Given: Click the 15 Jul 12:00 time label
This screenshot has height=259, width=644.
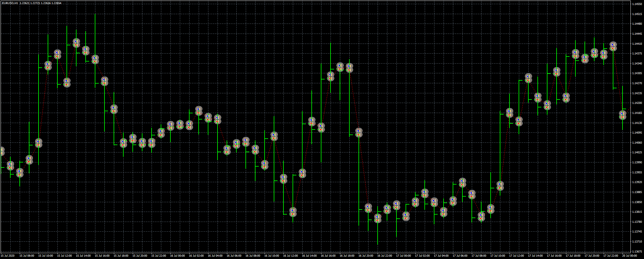Looking at the screenshot, I should 64,256.
